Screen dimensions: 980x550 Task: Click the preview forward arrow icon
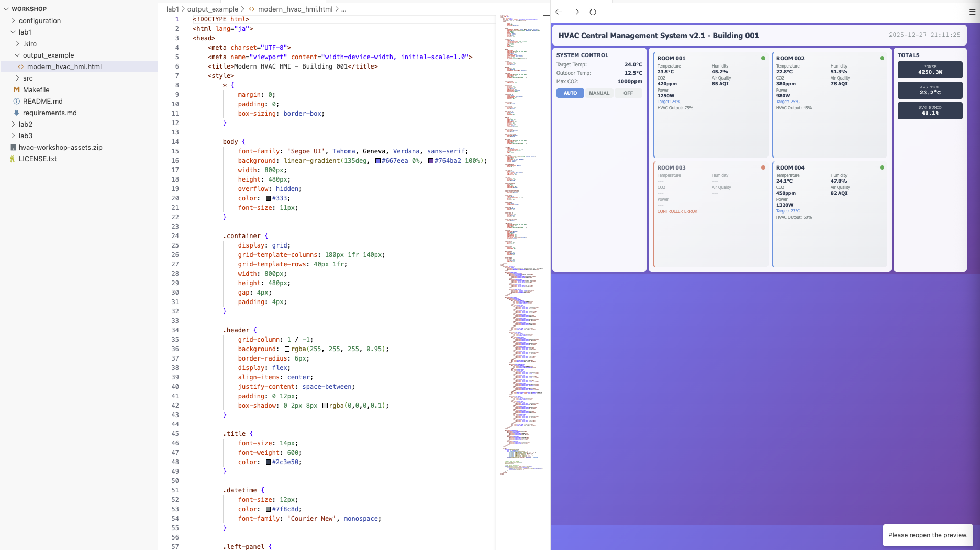576,12
